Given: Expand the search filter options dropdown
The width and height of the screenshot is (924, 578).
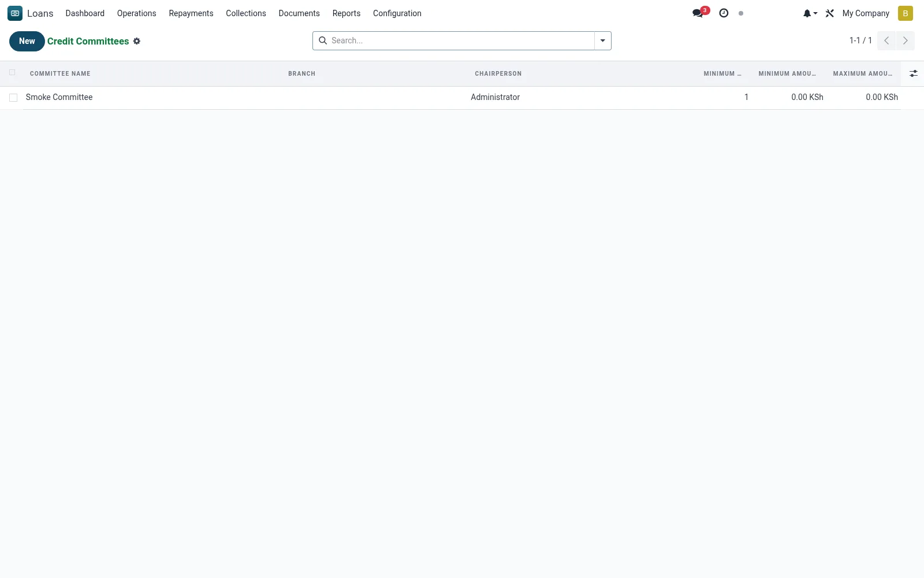Looking at the screenshot, I should [x=603, y=40].
